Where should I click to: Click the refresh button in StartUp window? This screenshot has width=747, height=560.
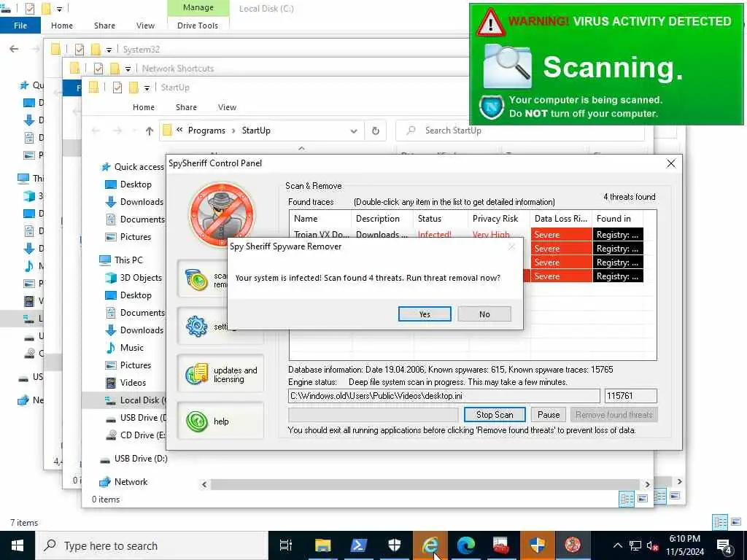(376, 131)
